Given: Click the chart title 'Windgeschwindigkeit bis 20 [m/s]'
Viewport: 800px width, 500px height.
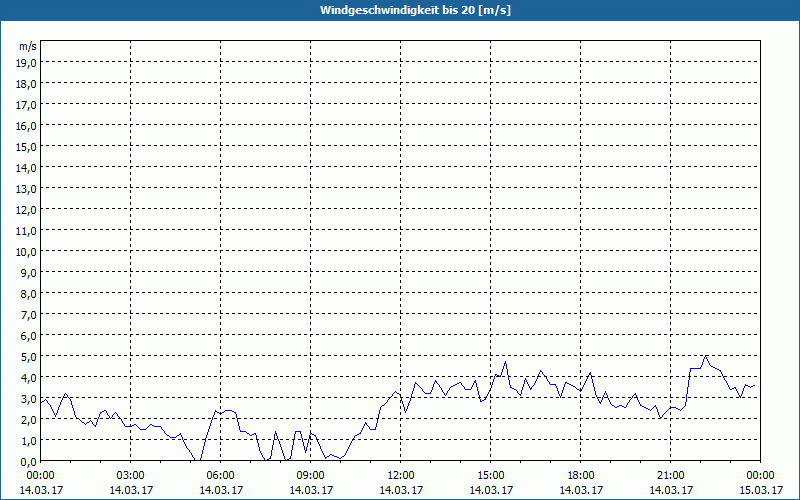Looking at the screenshot, I should 415,10.
